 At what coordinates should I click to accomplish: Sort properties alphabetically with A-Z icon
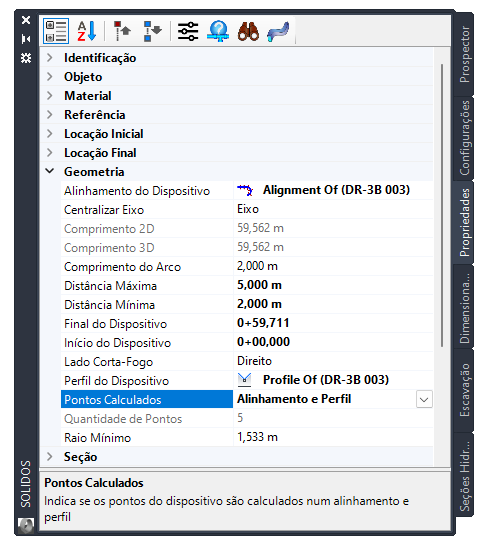click(x=86, y=31)
